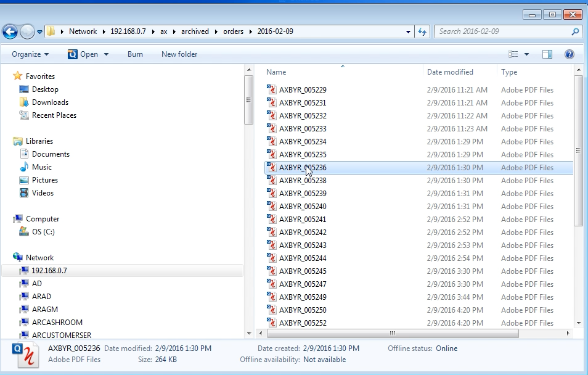588x375 pixels.
Task: Expand the Organize dropdown menu
Action: click(x=30, y=54)
